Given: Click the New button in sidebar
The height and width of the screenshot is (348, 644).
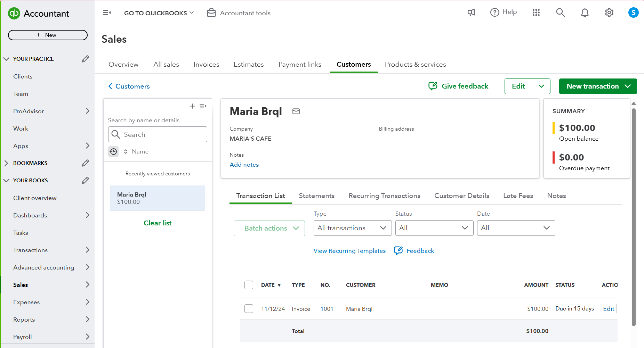Looking at the screenshot, I should pos(48,35).
